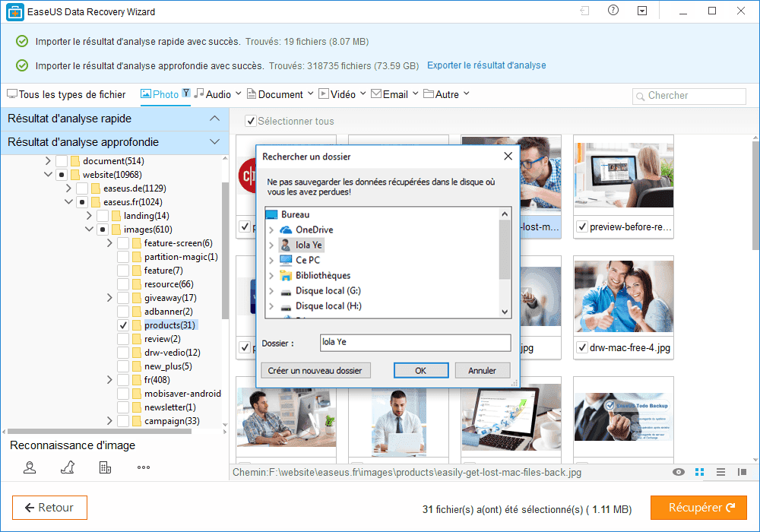Image resolution: width=760 pixels, height=532 pixels.
Task: Click the photo filter funnel icon
Action: pyautogui.click(x=186, y=93)
